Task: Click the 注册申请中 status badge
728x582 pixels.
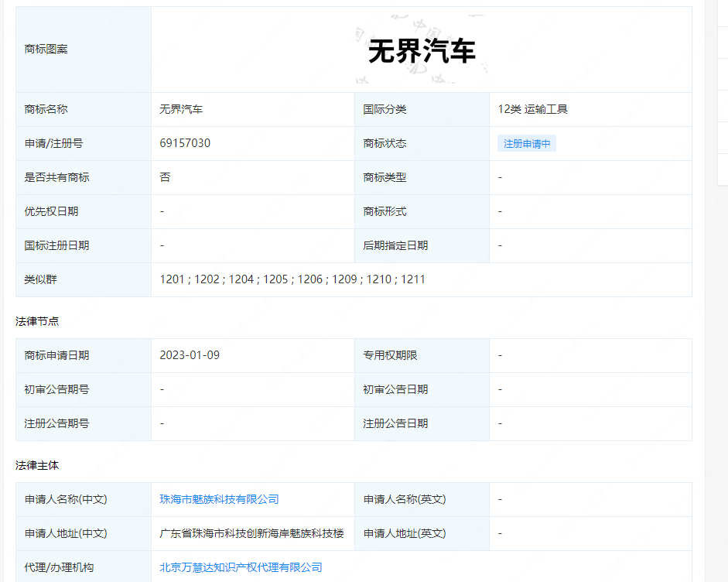Action: click(x=526, y=143)
